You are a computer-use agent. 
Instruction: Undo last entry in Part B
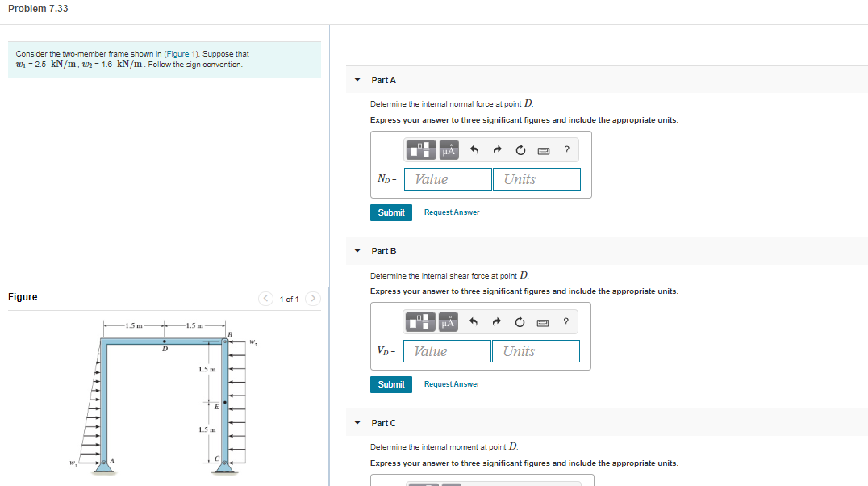click(473, 321)
